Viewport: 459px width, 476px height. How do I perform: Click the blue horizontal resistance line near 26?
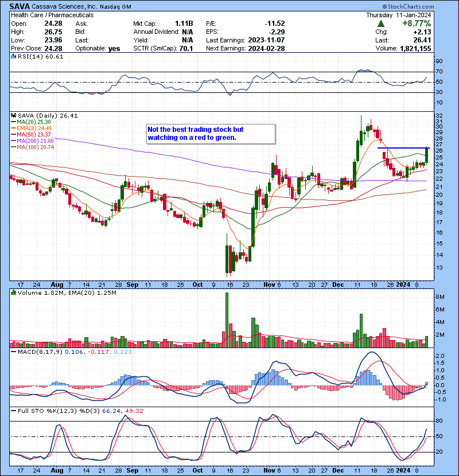pyautogui.click(x=403, y=148)
